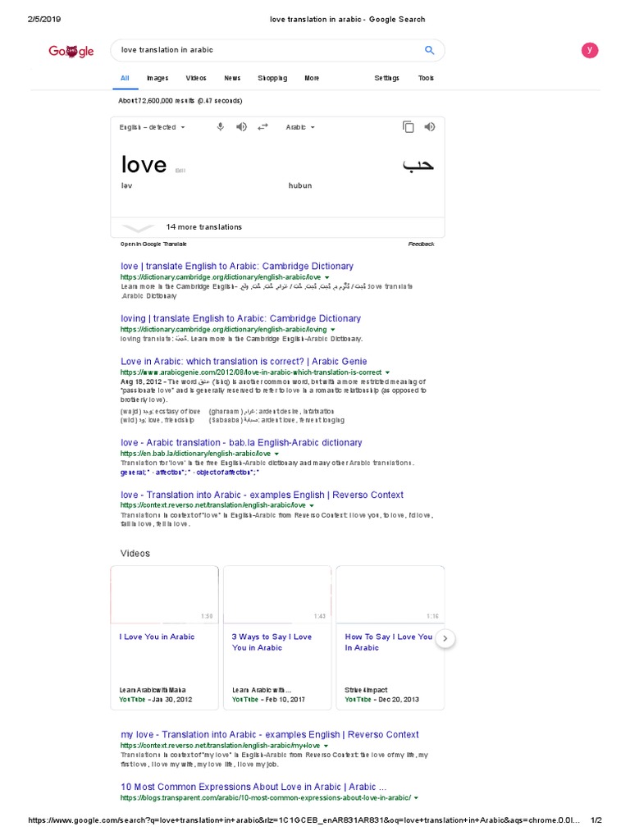Click YouTube - Jan 30, 2012 text
This screenshot has width=630, height=840.
155,700
